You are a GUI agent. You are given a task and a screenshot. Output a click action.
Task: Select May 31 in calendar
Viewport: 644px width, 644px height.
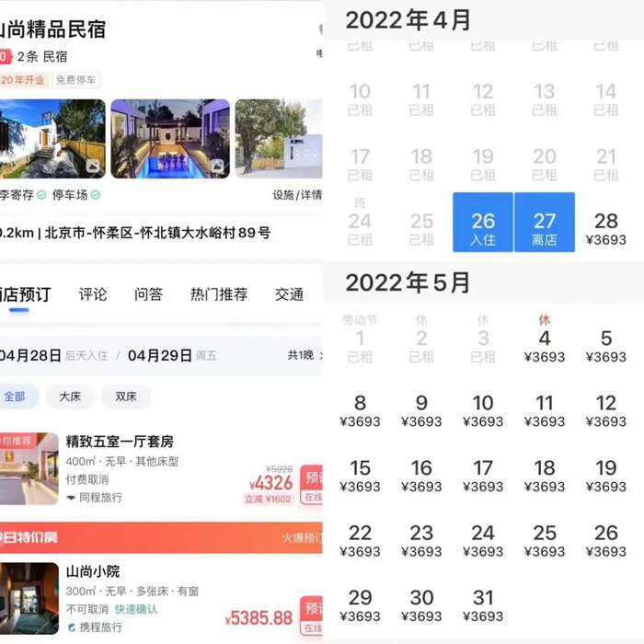click(x=483, y=605)
